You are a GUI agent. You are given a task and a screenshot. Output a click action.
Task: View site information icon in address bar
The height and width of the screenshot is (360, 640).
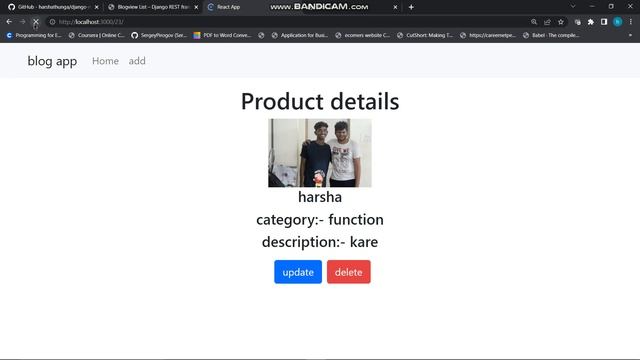coord(52,22)
